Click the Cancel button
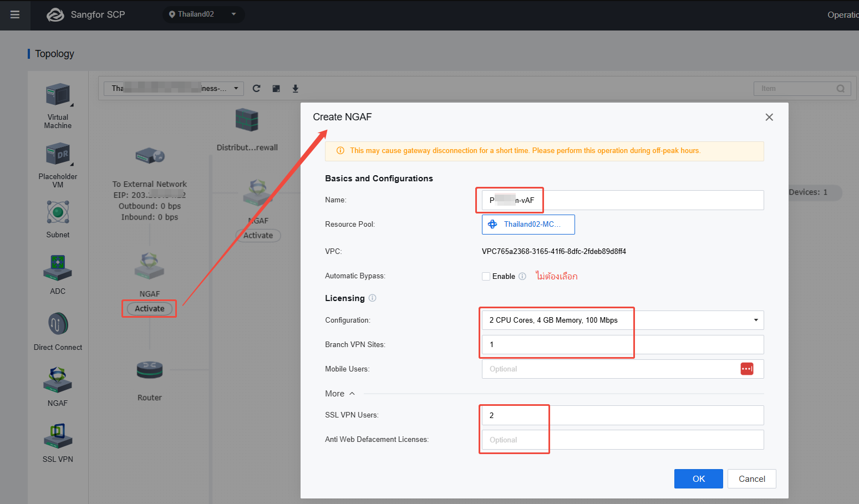The height and width of the screenshot is (504, 859). point(752,479)
